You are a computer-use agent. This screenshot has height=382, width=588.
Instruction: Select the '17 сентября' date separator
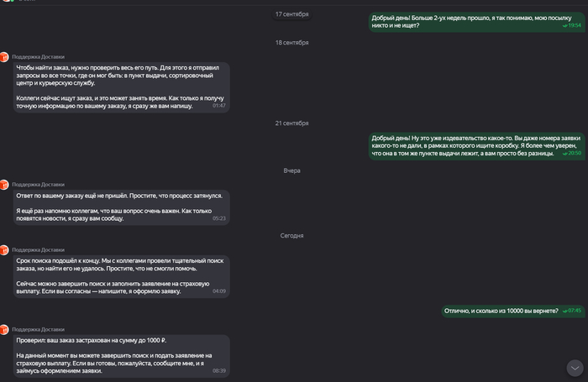pyautogui.click(x=291, y=14)
